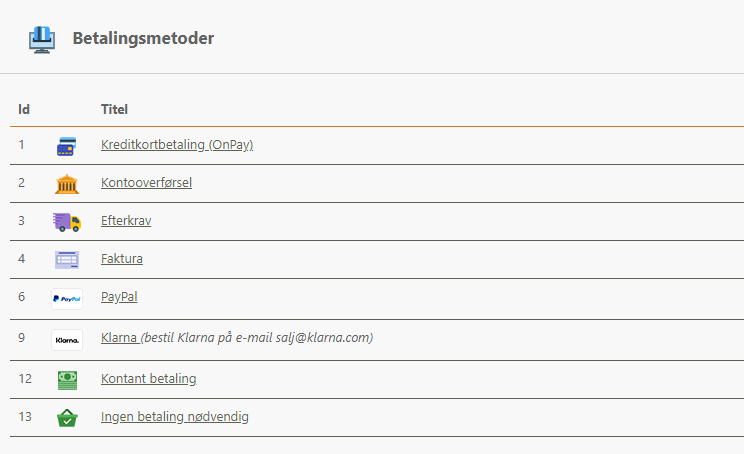Click the Betalingsmetoder page heading
Screen dimensions: 744x454
(143, 38)
